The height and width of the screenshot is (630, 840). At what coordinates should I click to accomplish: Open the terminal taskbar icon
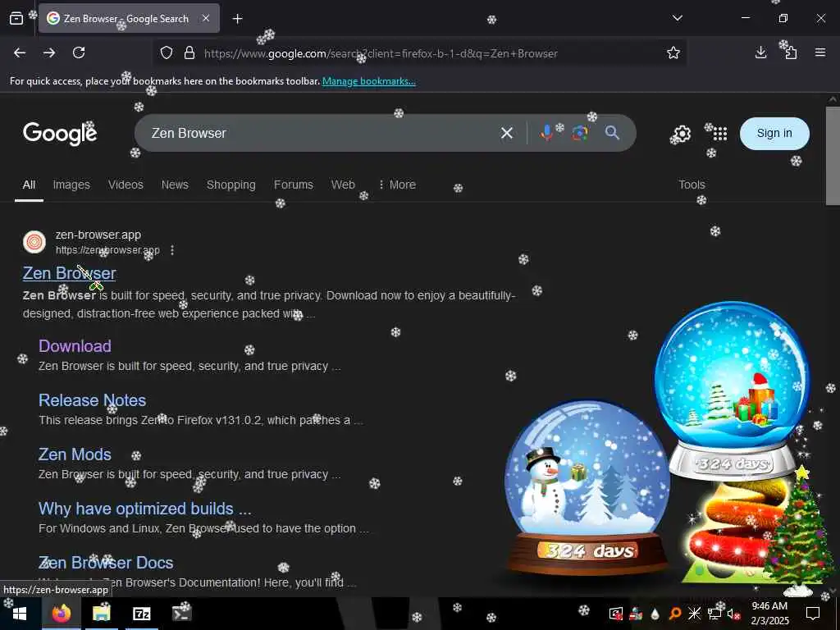click(x=180, y=614)
